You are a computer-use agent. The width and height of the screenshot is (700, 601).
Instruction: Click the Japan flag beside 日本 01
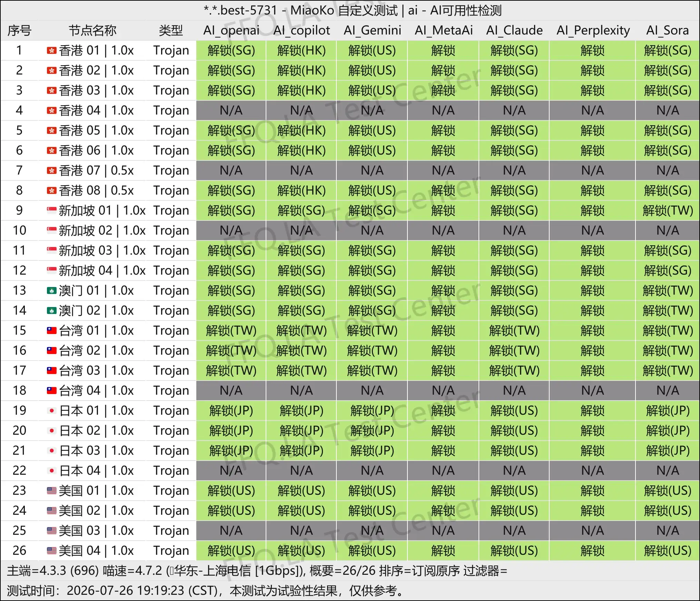51,411
